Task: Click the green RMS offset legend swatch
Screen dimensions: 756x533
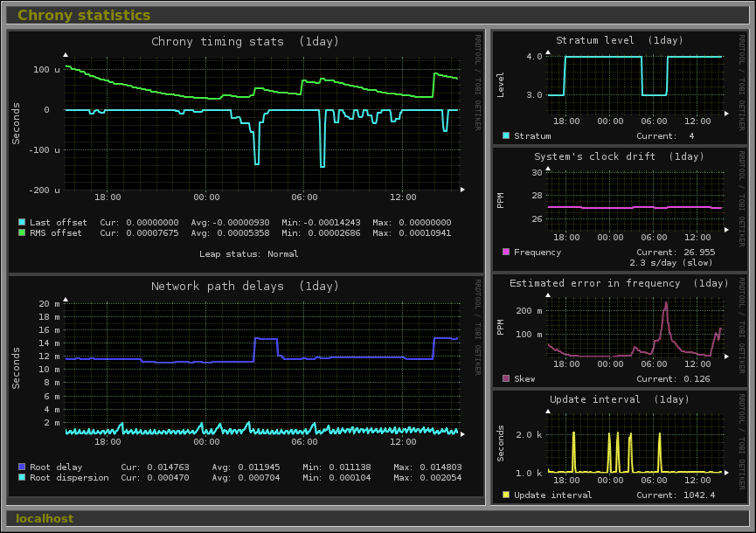Action: click(22, 233)
